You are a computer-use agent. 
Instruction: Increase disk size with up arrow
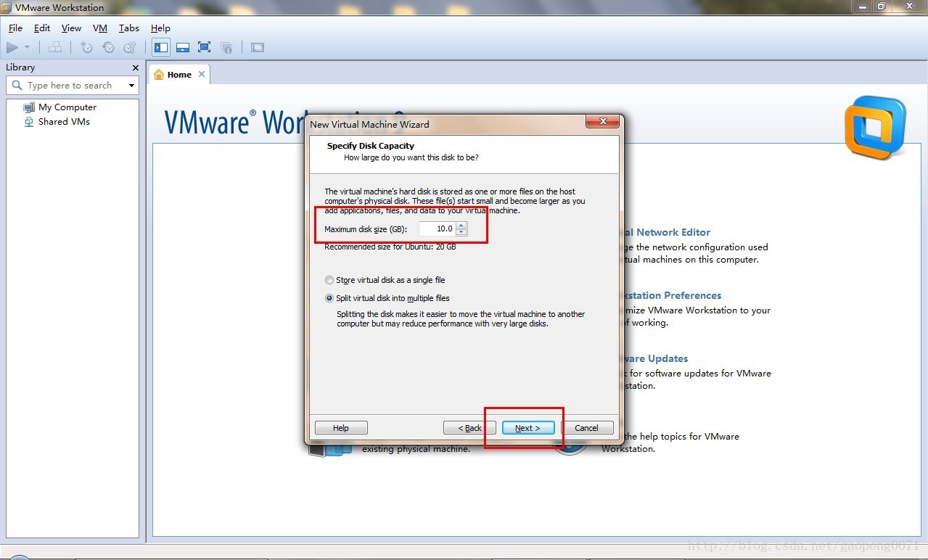(461, 225)
